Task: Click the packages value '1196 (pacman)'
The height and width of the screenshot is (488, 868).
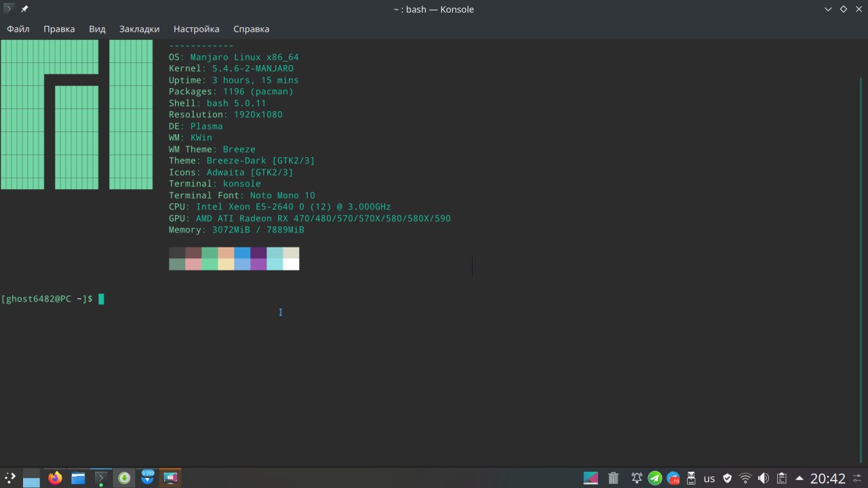Action: (x=258, y=91)
